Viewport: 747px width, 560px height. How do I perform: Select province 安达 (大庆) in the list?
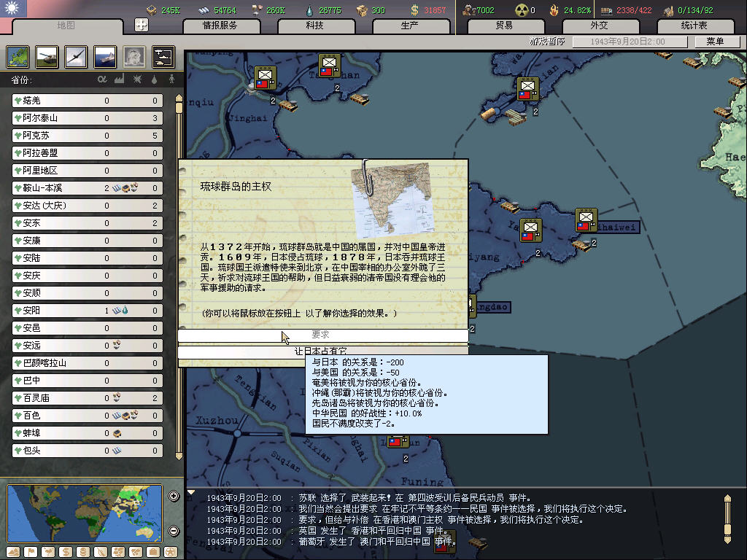point(88,206)
